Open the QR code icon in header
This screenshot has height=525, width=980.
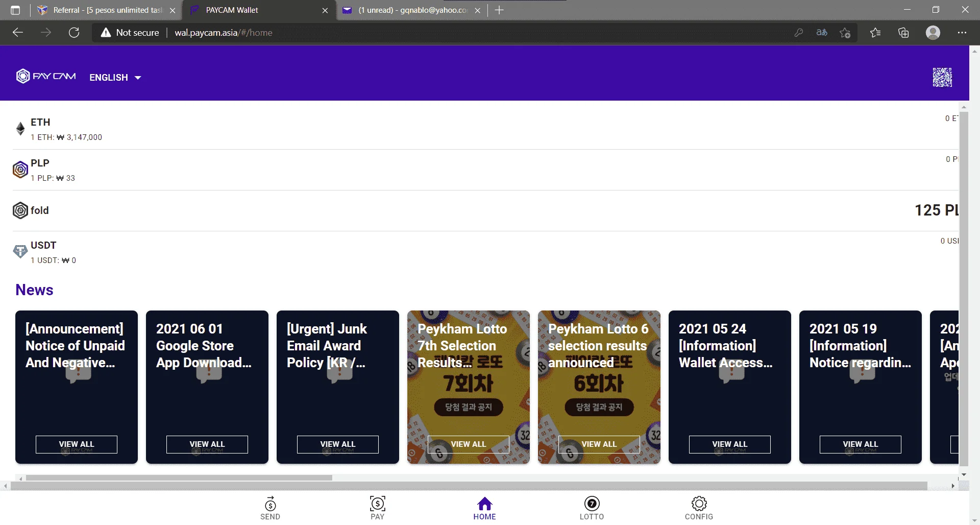click(942, 77)
